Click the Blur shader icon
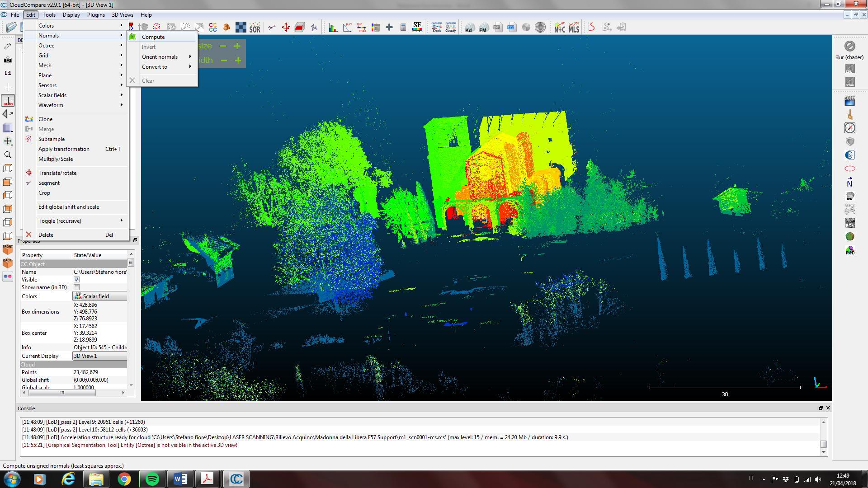Screen dimensions: 868x488 click(849, 46)
